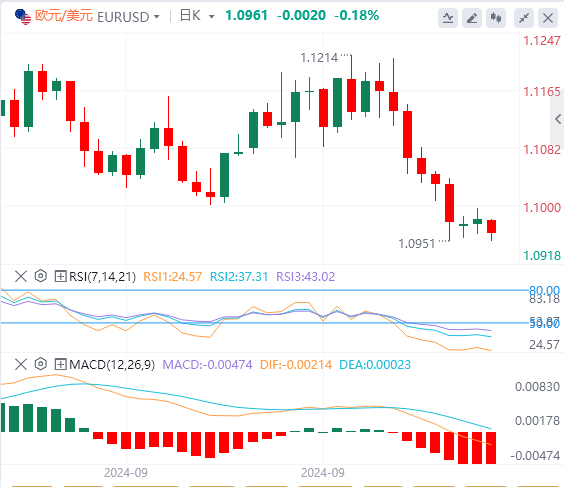The width and height of the screenshot is (564, 487).
Task: Click the US flag currency icon
Action: [x=23, y=17]
